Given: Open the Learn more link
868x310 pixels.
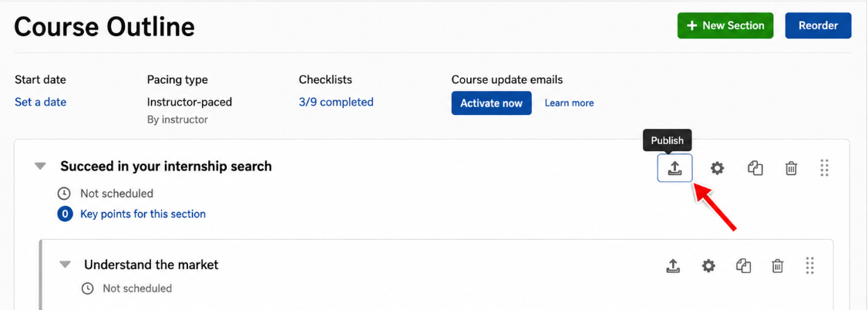Looking at the screenshot, I should point(569,103).
